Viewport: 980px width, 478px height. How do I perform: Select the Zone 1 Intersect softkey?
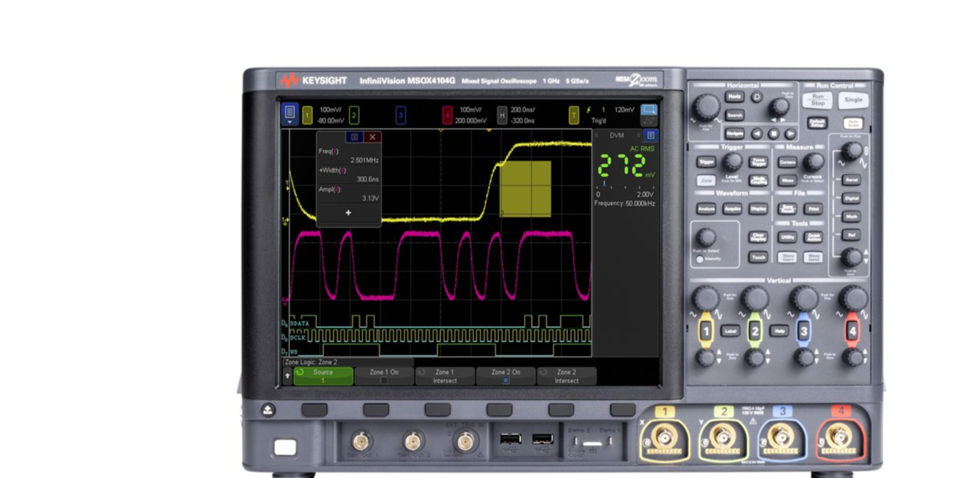pos(444,375)
